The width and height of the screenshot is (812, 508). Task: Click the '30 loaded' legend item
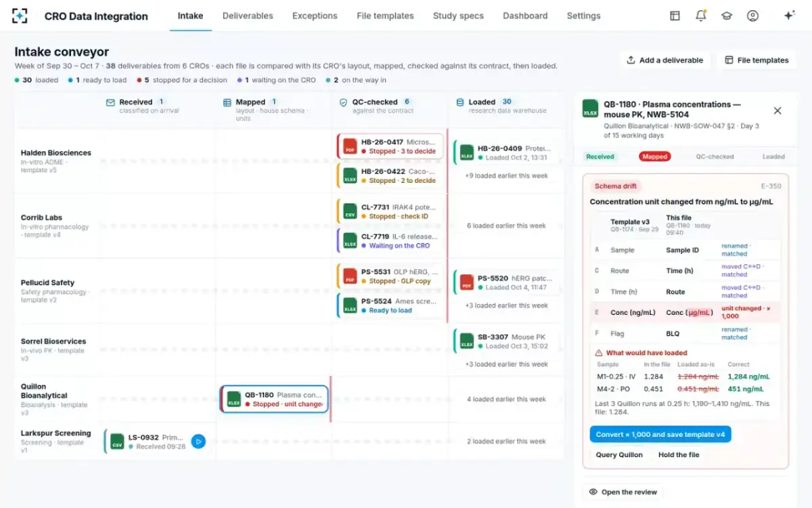[37, 80]
